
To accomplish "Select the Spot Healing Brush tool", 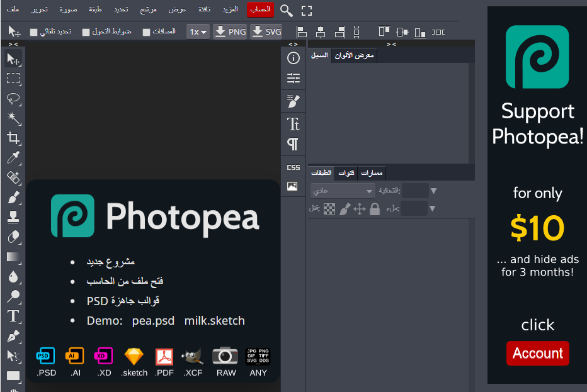I will click(x=13, y=177).
